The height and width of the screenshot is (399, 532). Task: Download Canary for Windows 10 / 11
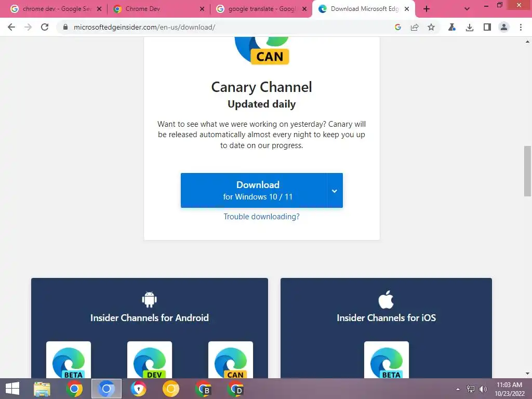(x=254, y=190)
